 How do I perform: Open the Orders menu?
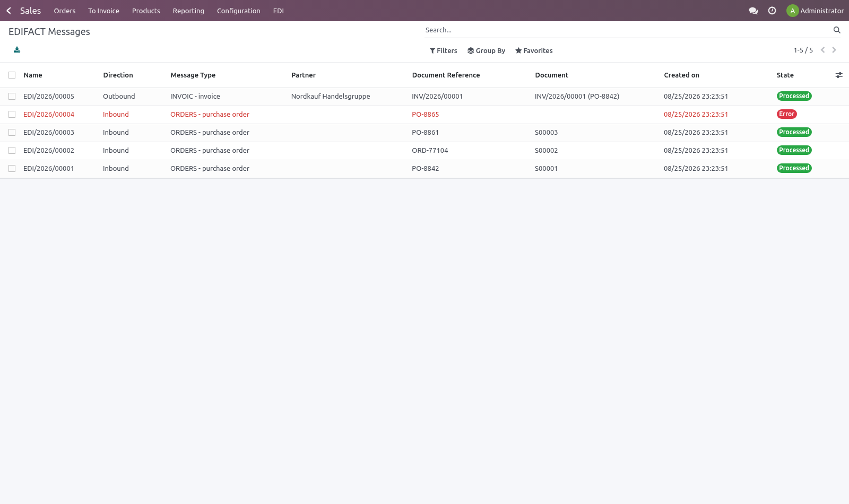tap(65, 11)
